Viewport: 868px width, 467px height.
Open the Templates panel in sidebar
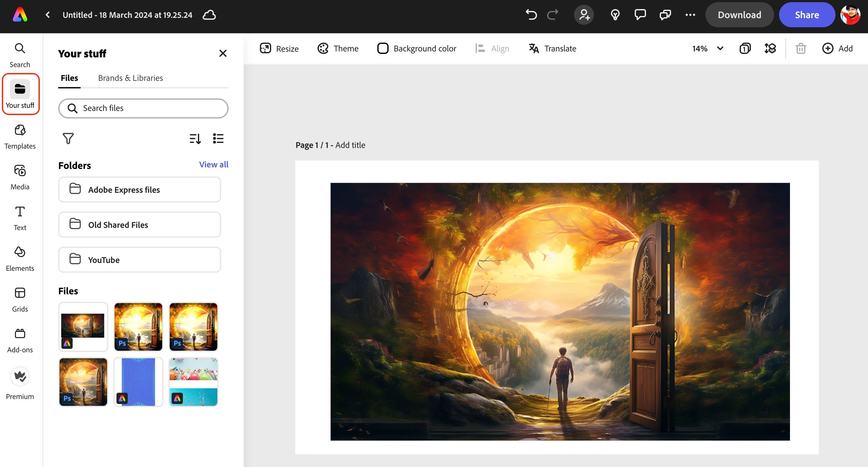pos(20,136)
